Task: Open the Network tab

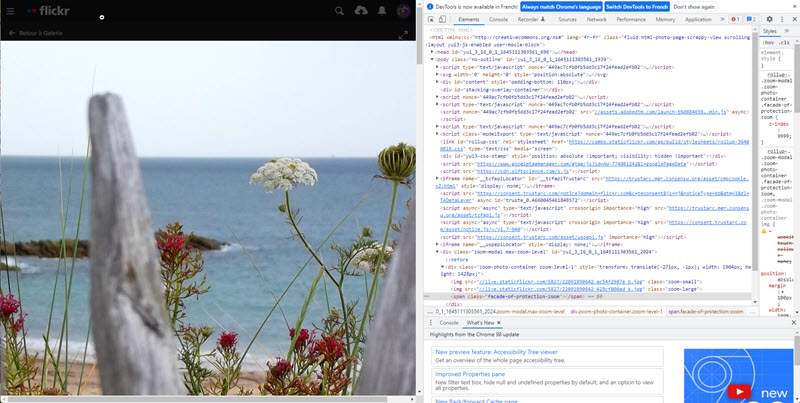Action: pos(596,19)
